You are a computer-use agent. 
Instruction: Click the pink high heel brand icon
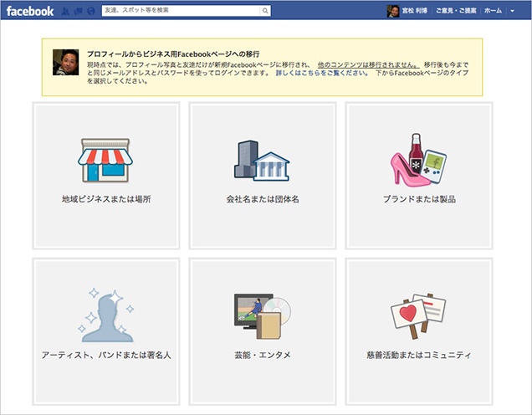coord(417,159)
